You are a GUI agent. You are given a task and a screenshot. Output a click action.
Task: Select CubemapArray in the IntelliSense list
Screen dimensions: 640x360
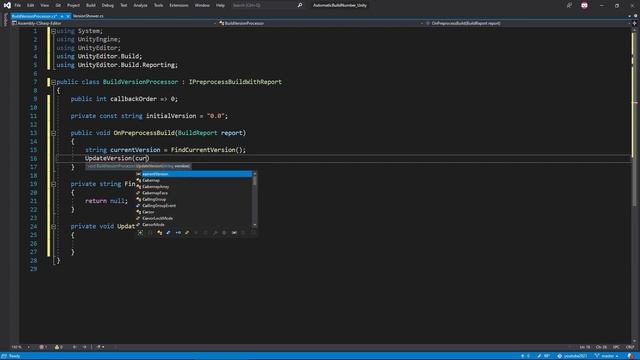pyautogui.click(x=194, y=187)
